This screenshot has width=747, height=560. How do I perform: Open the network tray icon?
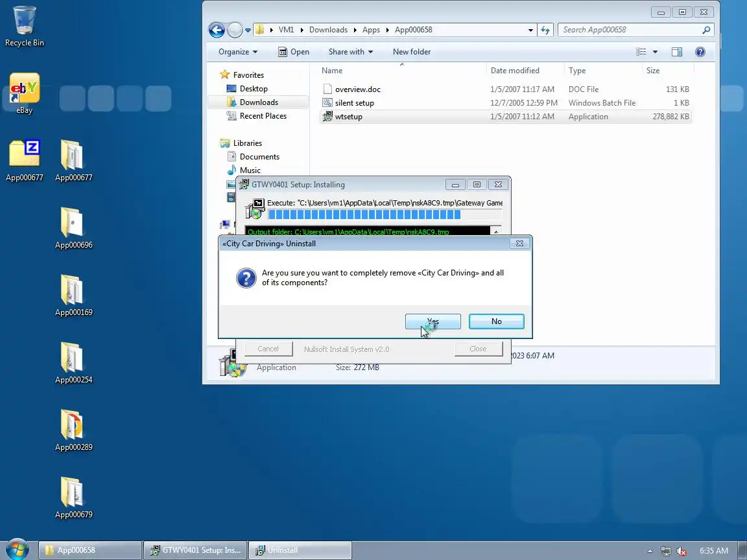click(665, 551)
